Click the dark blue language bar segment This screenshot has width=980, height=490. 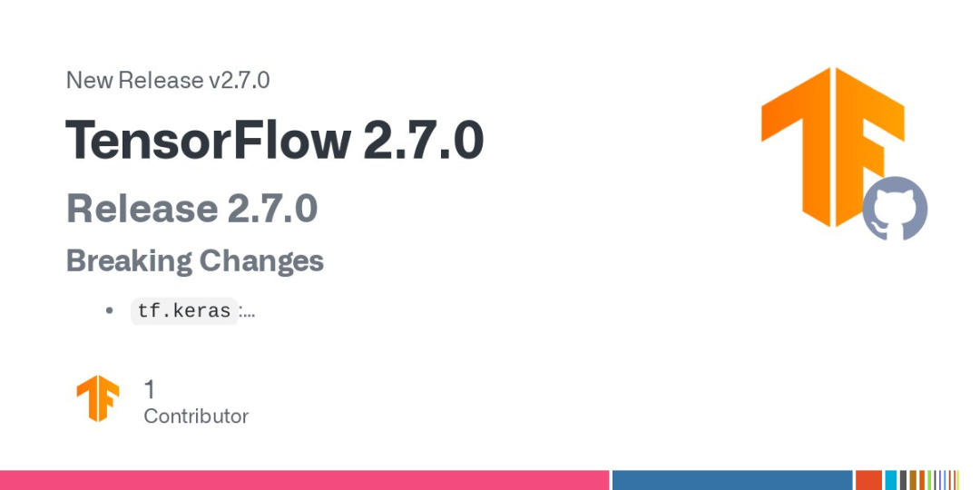click(x=732, y=480)
